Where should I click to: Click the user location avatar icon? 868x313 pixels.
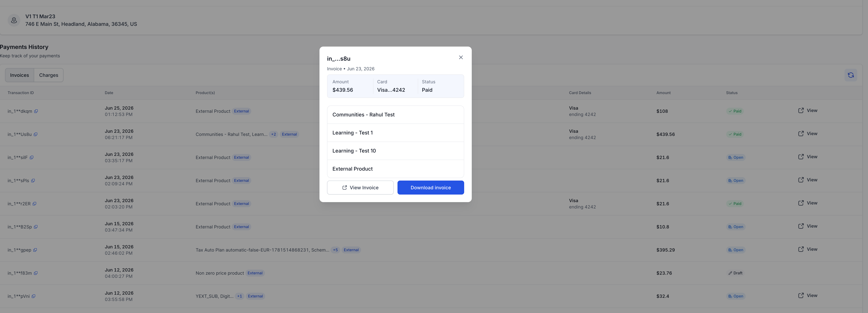point(14,20)
